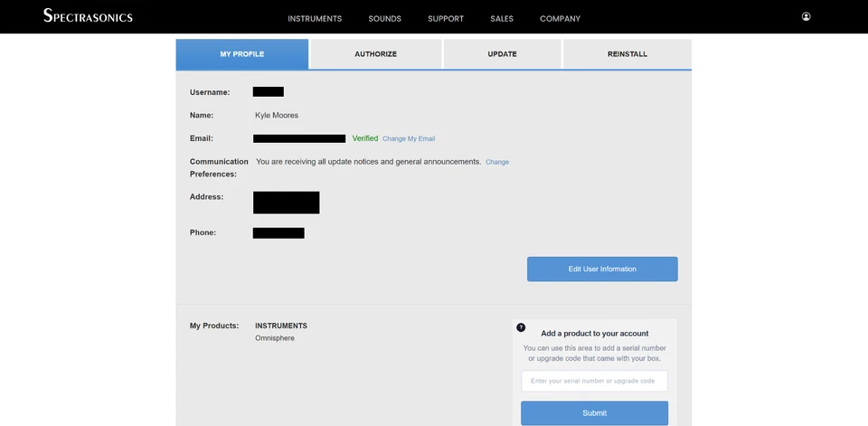Click the help question mark icon
868x426 pixels.
521,327
